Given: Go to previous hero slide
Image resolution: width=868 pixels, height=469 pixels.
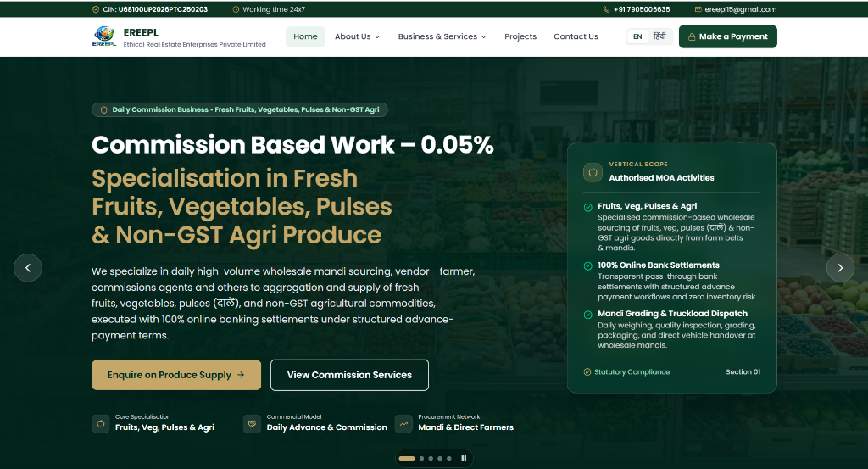Looking at the screenshot, I should (x=28, y=268).
